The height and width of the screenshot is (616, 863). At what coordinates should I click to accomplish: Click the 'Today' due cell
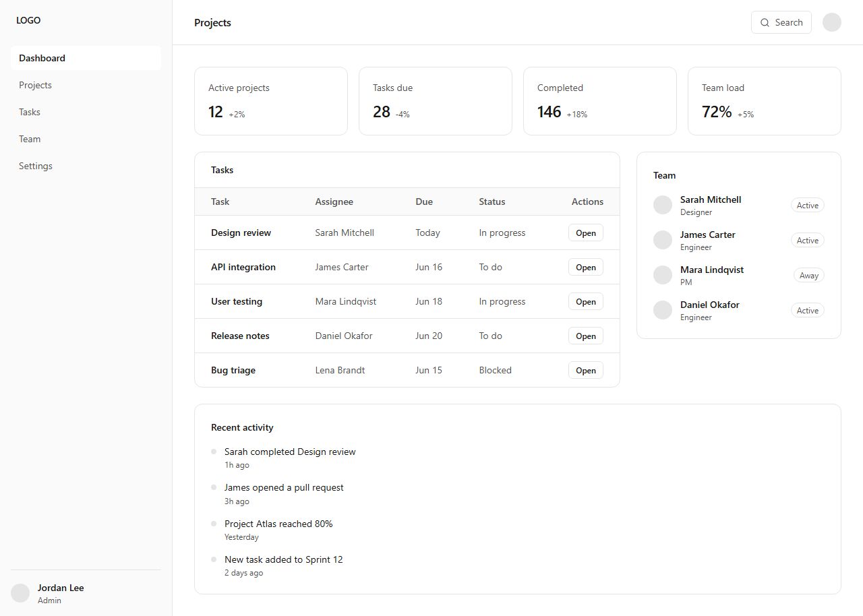[427, 233]
